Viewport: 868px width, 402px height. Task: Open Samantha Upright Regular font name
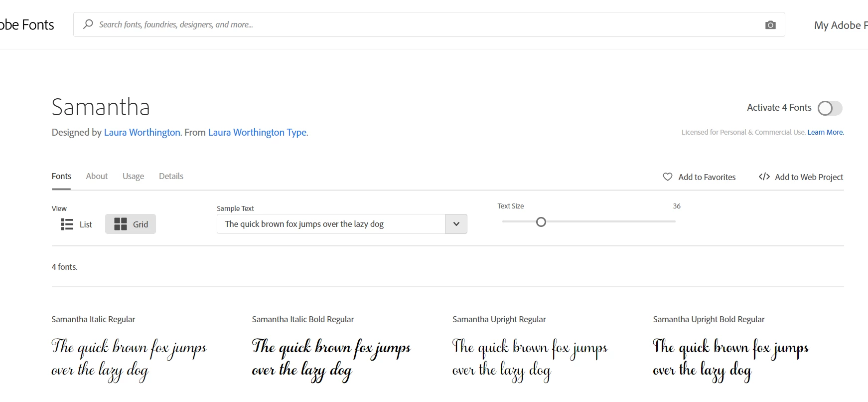coord(499,319)
